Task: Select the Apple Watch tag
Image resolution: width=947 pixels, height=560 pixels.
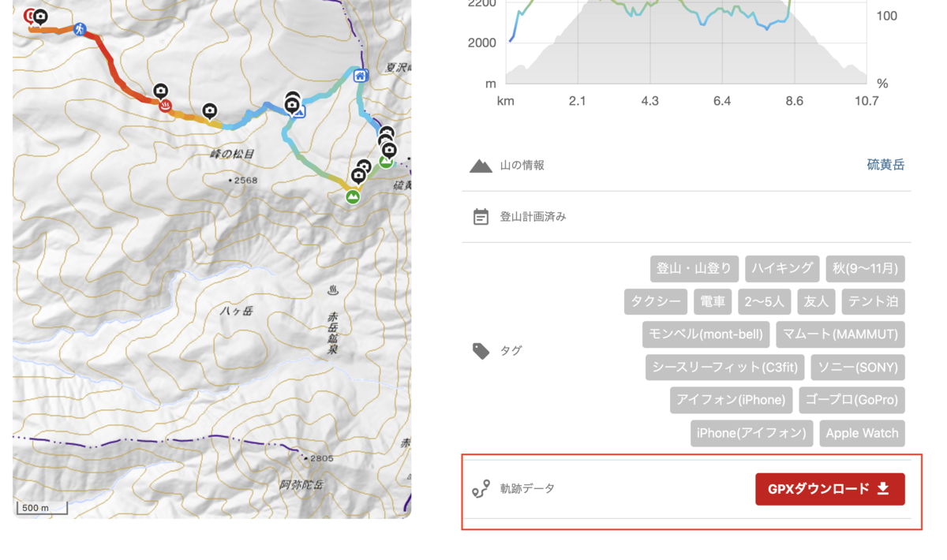Action: coord(862,433)
